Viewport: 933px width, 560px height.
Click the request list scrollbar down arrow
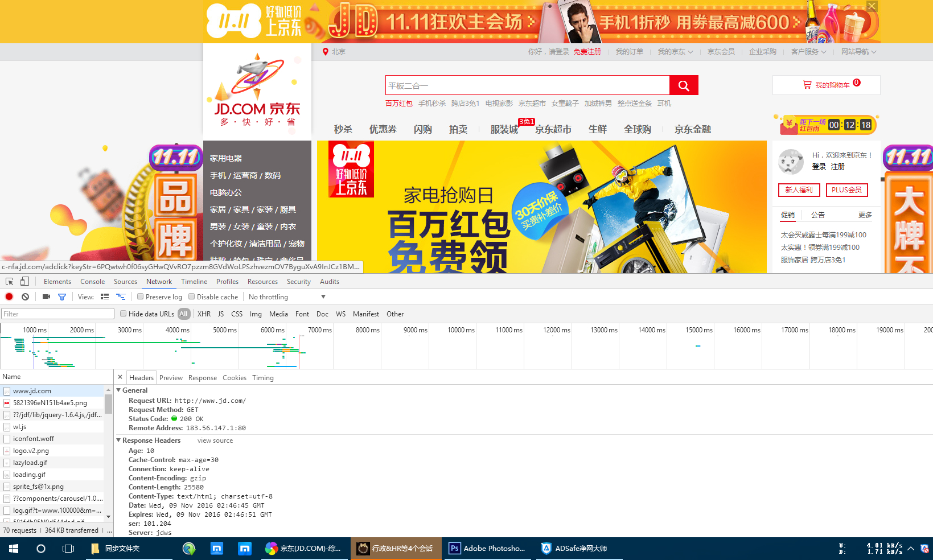pos(108,517)
